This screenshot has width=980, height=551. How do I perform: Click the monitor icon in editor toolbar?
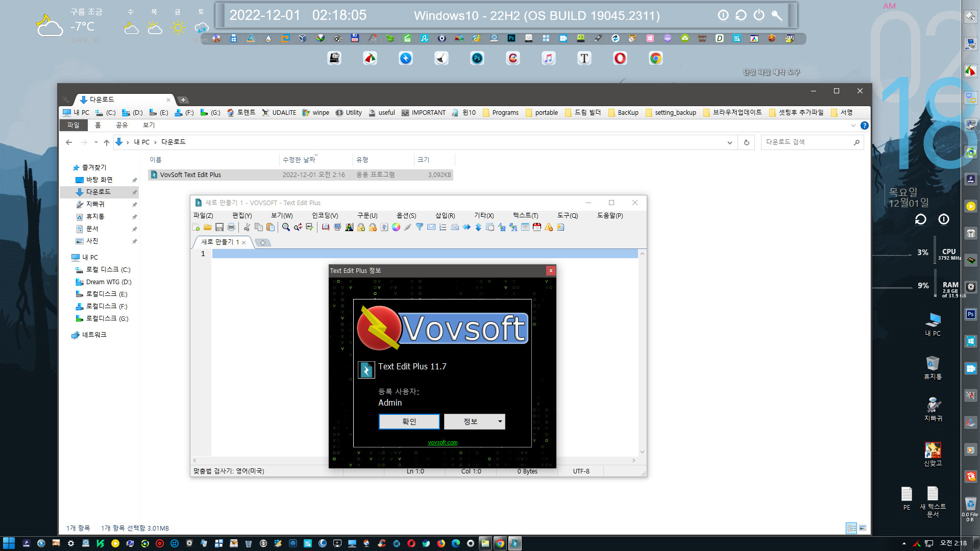(x=337, y=228)
